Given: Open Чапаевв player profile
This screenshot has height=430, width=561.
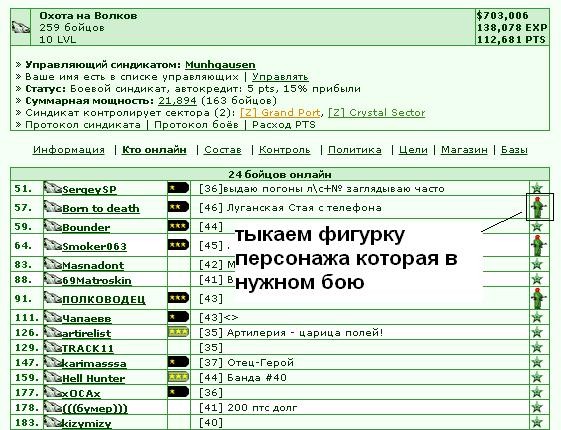Looking at the screenshot, I should [x=87, y=318].
